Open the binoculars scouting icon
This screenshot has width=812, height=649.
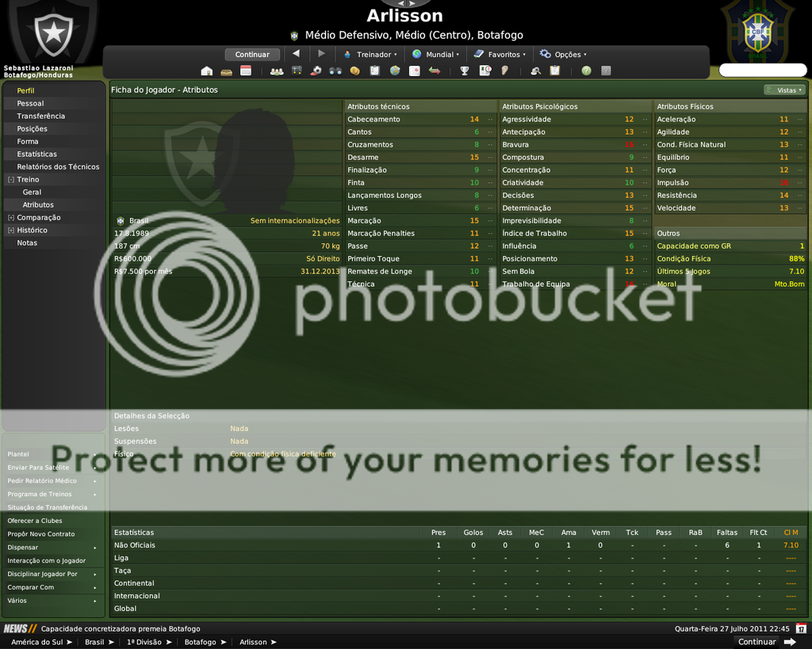pos(335,71)
